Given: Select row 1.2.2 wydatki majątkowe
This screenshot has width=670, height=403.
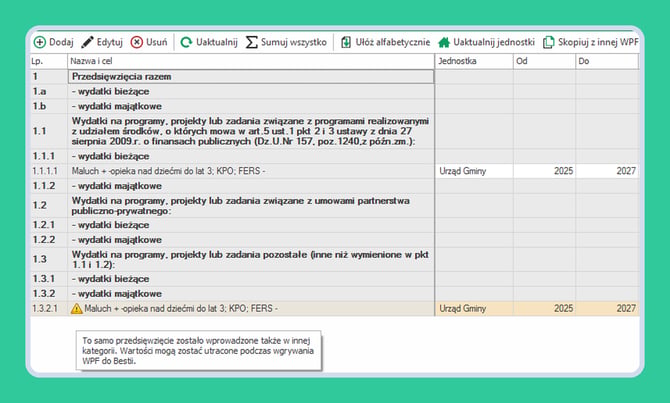Looking at the screenshot, I should (335, 240).
